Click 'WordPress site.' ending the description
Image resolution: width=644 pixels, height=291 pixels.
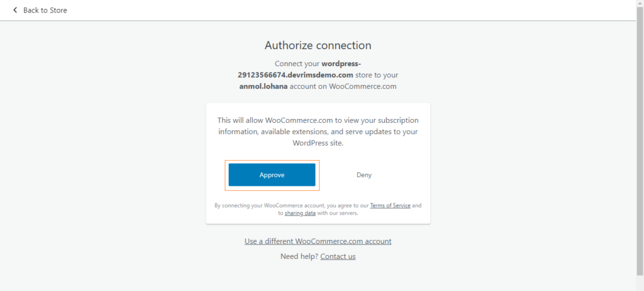(318, 143)
